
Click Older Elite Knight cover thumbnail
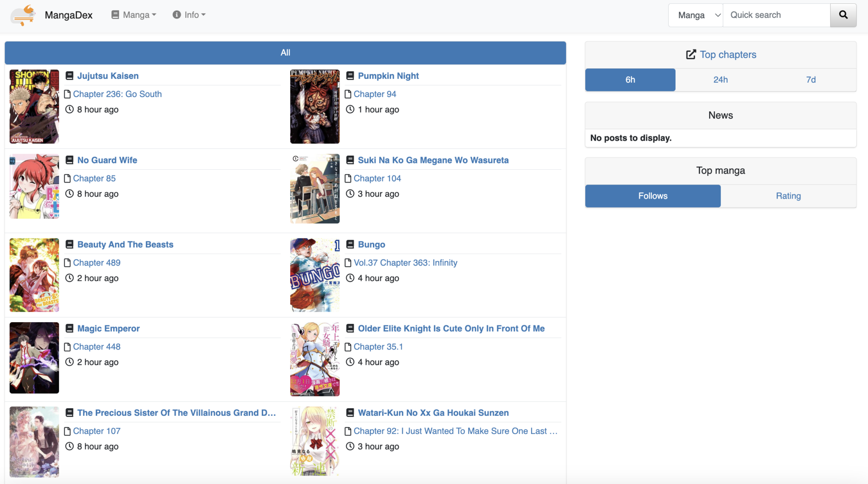315,359
